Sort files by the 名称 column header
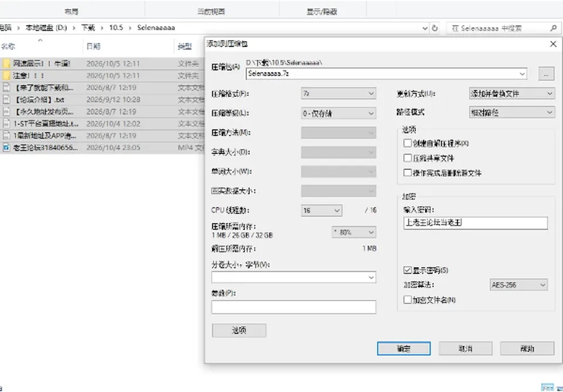This screenshot has width=563, height=392. [8, 46]
